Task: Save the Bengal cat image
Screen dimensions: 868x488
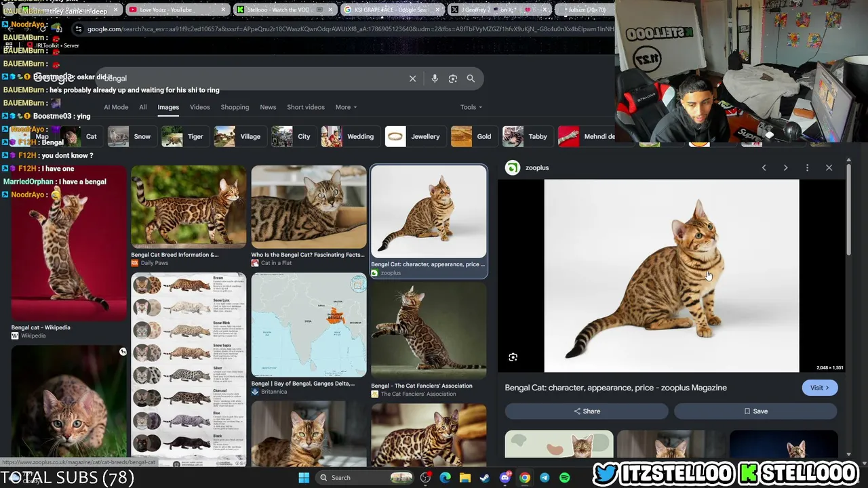Action: click(755, 411)
